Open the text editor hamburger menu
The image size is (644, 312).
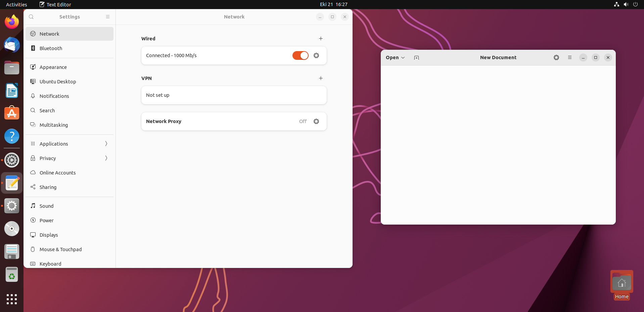[x=569, y=57]
